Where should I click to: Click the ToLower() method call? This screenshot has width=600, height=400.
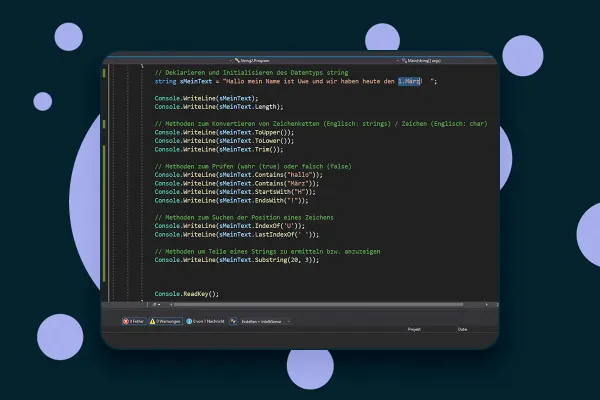pos(271,141)
